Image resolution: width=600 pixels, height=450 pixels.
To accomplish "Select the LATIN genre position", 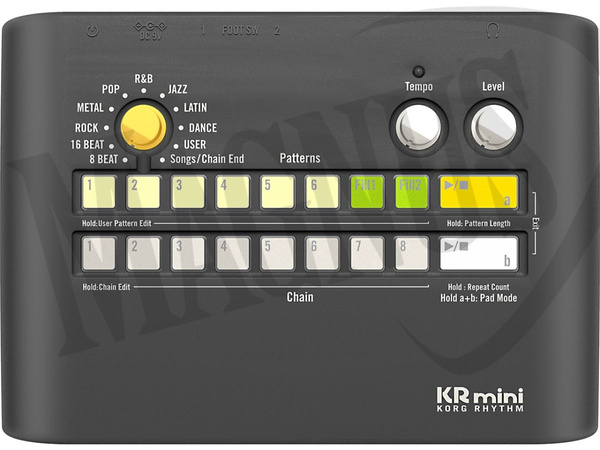I will pyautogui.click(x=193, y=108).
